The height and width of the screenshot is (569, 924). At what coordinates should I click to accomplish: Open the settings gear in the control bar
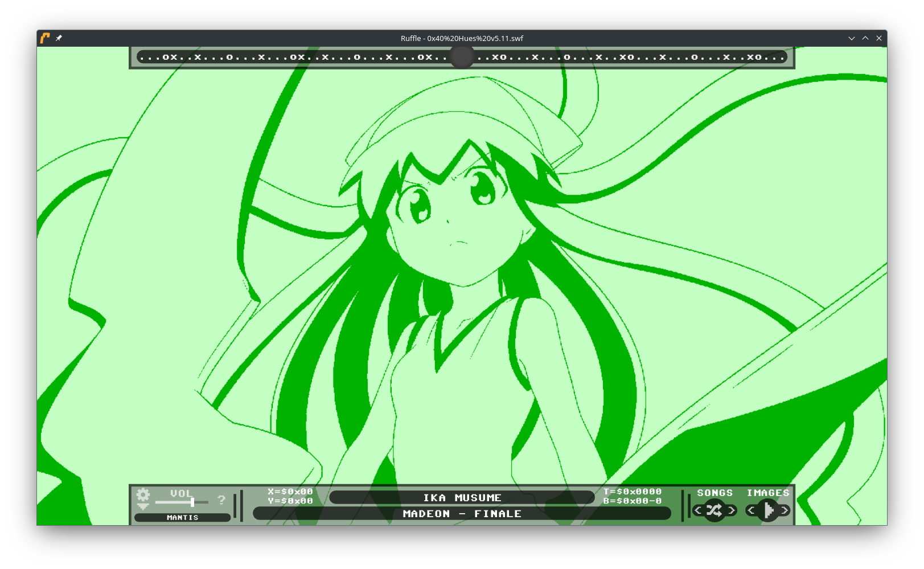[x=143, y=494]
